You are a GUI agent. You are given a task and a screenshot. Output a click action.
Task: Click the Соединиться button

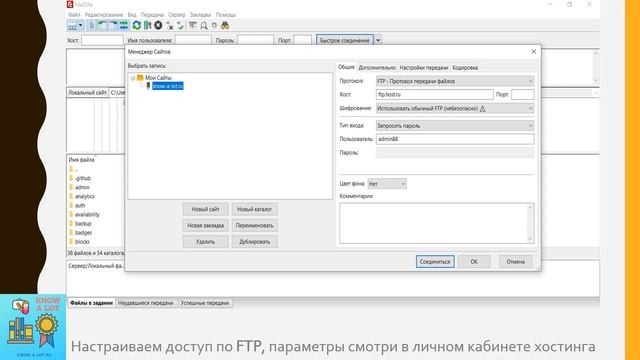tap(435, 262)
